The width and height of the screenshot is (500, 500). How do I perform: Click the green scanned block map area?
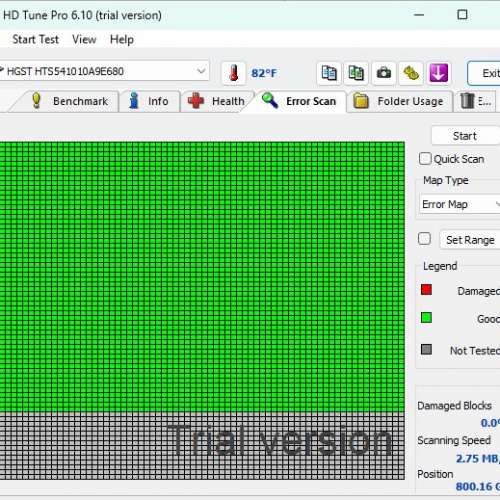pos(202,277)
